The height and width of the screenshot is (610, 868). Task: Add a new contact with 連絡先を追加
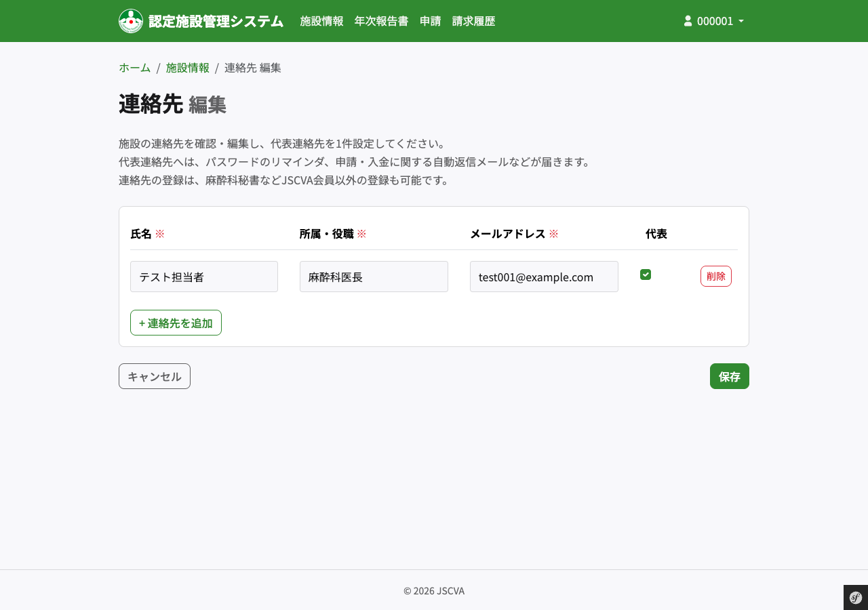tap(176, 323)
